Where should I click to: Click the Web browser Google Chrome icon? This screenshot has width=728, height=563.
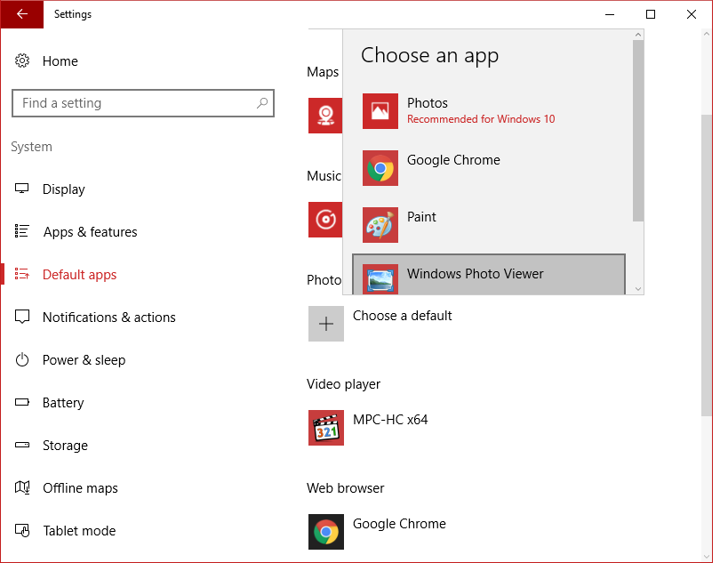326,531
